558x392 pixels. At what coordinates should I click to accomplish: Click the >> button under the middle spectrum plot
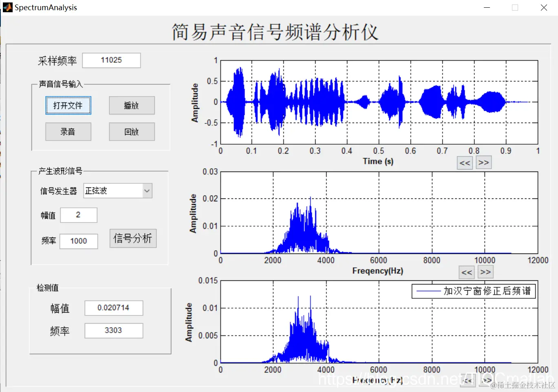point(485,272)
